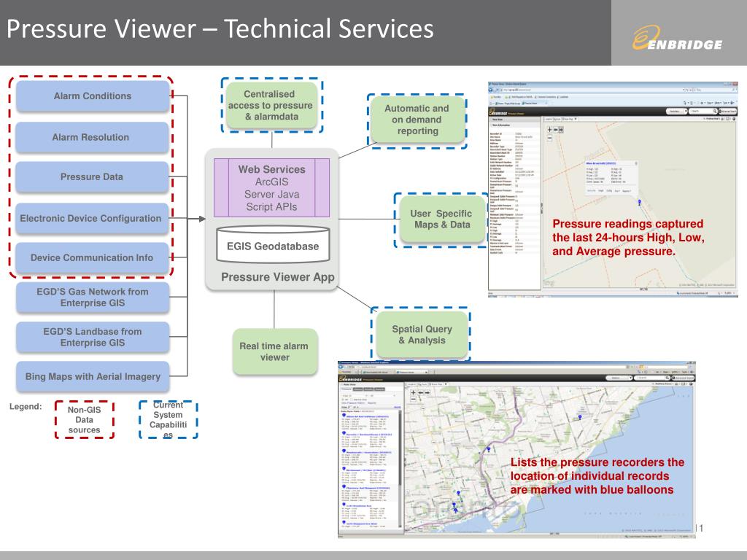Click the slide title Pressure Viewer – Technical Services
Viewport: 747px width, 560px height.
(220, 29)
